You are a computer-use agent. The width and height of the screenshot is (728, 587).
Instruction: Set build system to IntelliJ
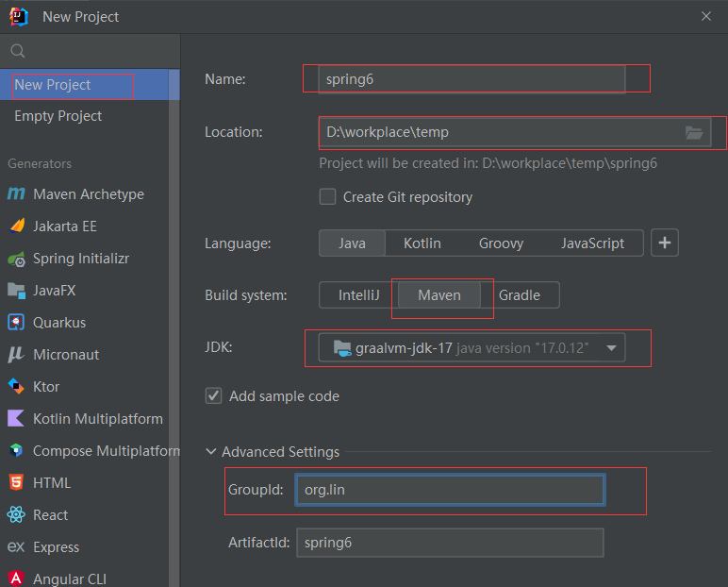(359, 295)
